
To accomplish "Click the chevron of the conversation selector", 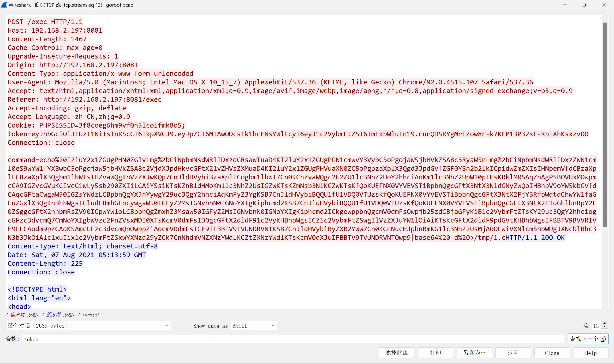I will pyautogui.click(x=167, y=325).
